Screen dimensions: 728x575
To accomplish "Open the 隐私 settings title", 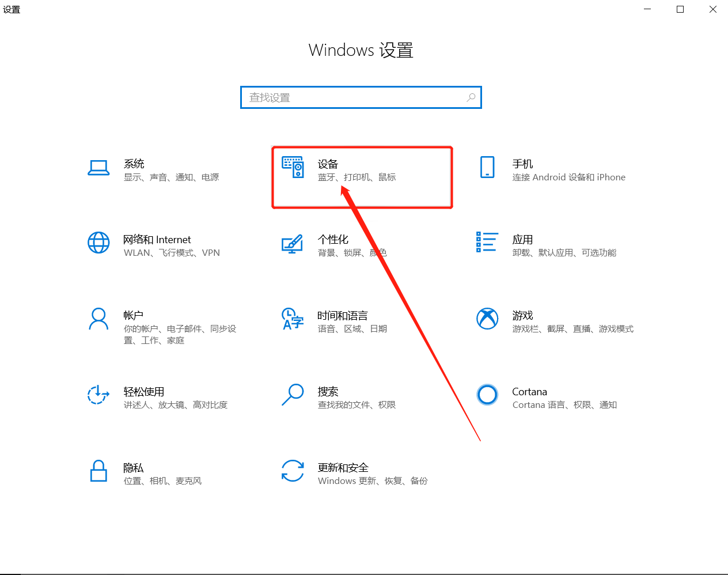I will coord(134,468).
